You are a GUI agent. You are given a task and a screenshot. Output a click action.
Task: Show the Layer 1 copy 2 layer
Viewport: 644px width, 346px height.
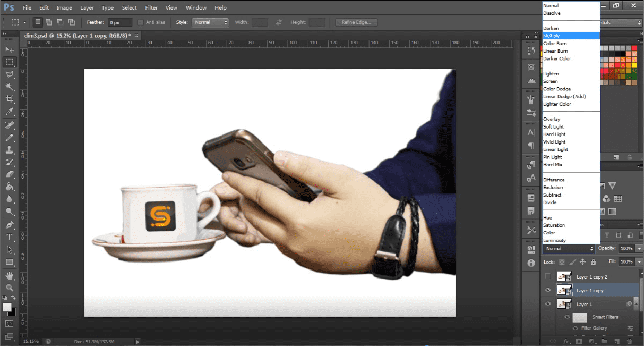click(x=548, y=276)
